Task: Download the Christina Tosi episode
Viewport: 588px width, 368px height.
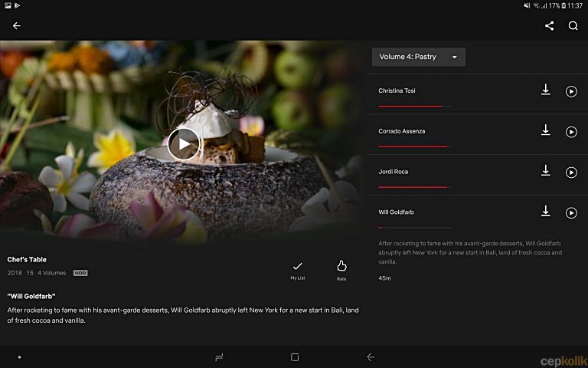Action: (546, 90)
